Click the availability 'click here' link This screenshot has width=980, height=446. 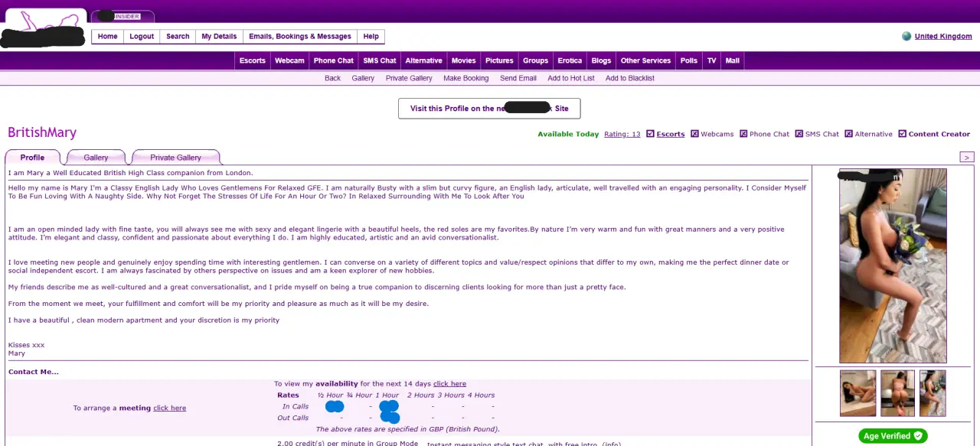(449, 384)
